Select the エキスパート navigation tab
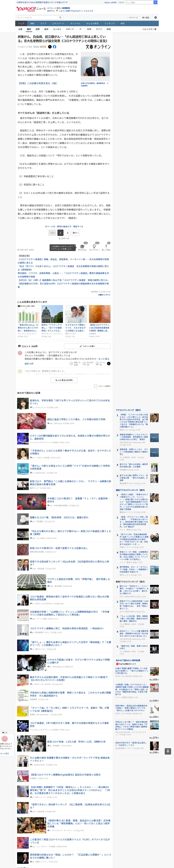Screen dimensions: 174x868 point(58,24)
